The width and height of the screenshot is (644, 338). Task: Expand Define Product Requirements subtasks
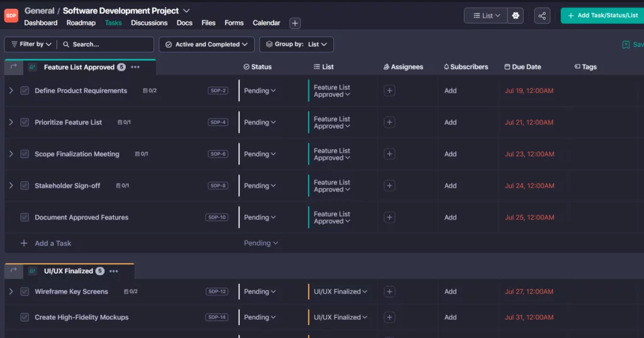(x=11, y=91)
